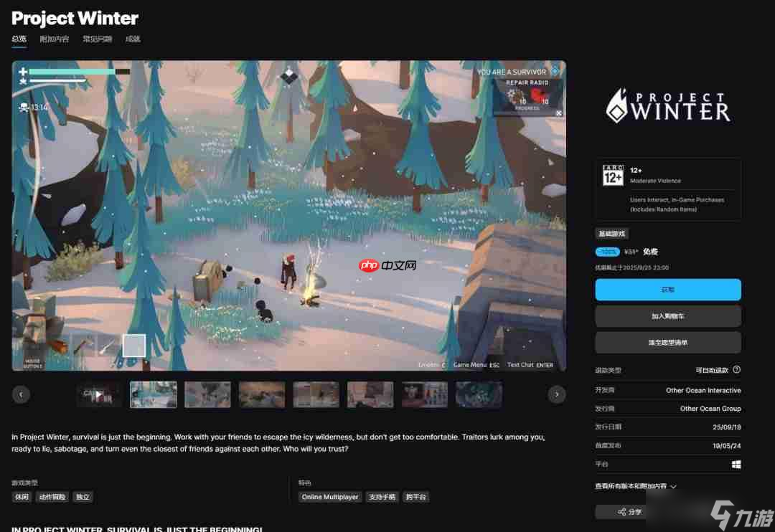Screen dimensions: 775x532
Task: Click the Other Ocean Interactive developer name
Action: (703, 390)
